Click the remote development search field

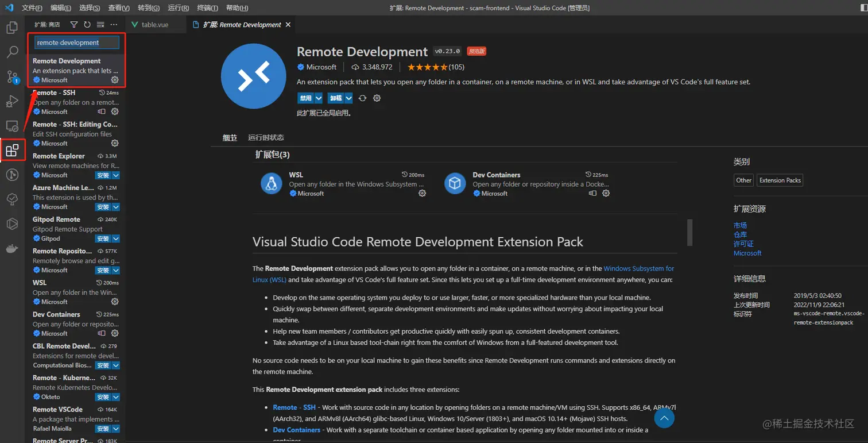click(76, 43)
